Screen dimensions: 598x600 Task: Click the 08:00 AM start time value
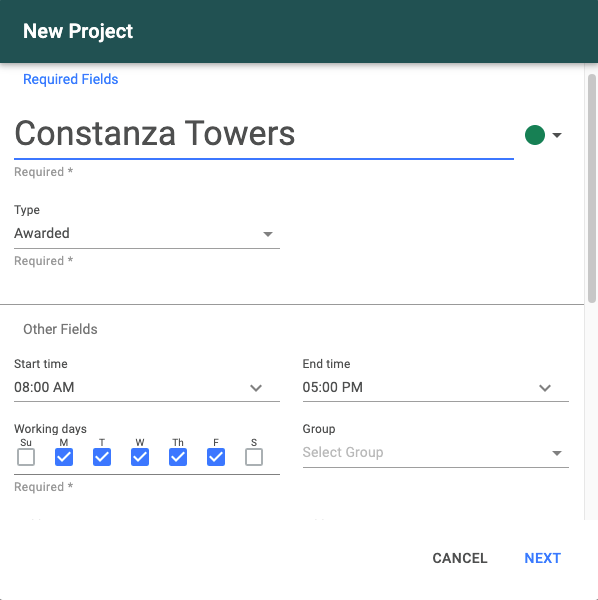[44, 387]
